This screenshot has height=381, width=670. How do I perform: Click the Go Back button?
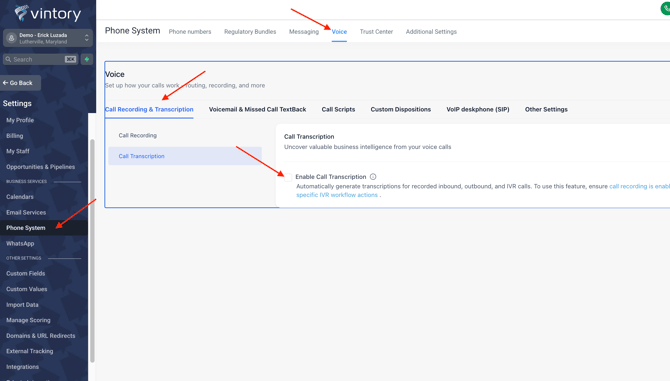coord(20,83)
